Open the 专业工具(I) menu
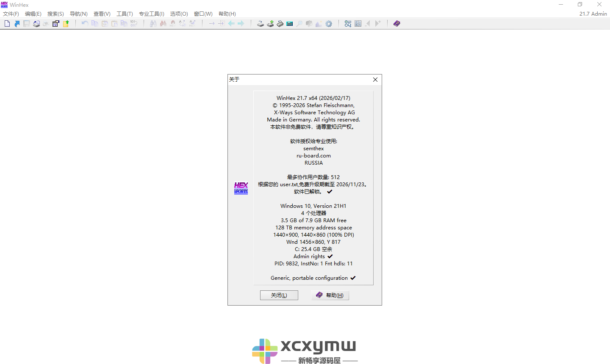Image resolution: width=610 pixels, height=364 pixels. [152, 14]
